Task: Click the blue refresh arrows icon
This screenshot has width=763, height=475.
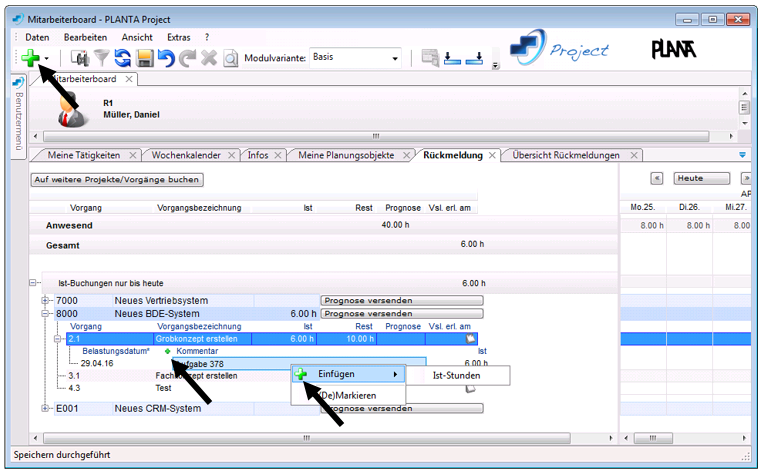Action: [x=123, y=58]
